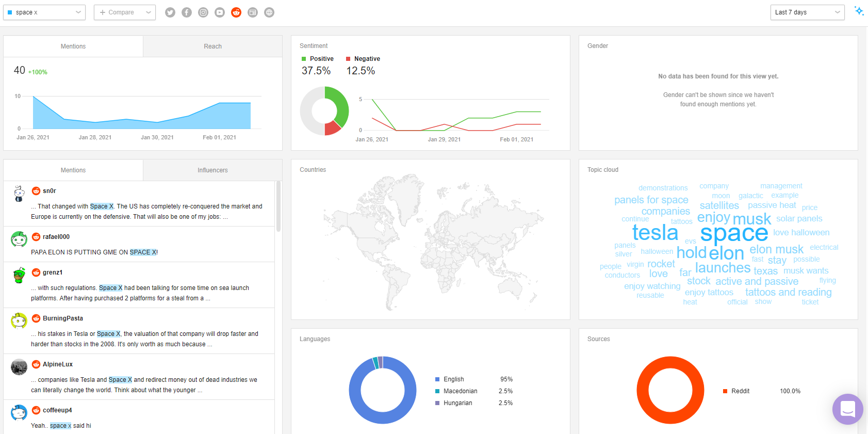Click 'active and passive' in topic cloud
Viewport: 868px width, 434px height.
point(757,282)
